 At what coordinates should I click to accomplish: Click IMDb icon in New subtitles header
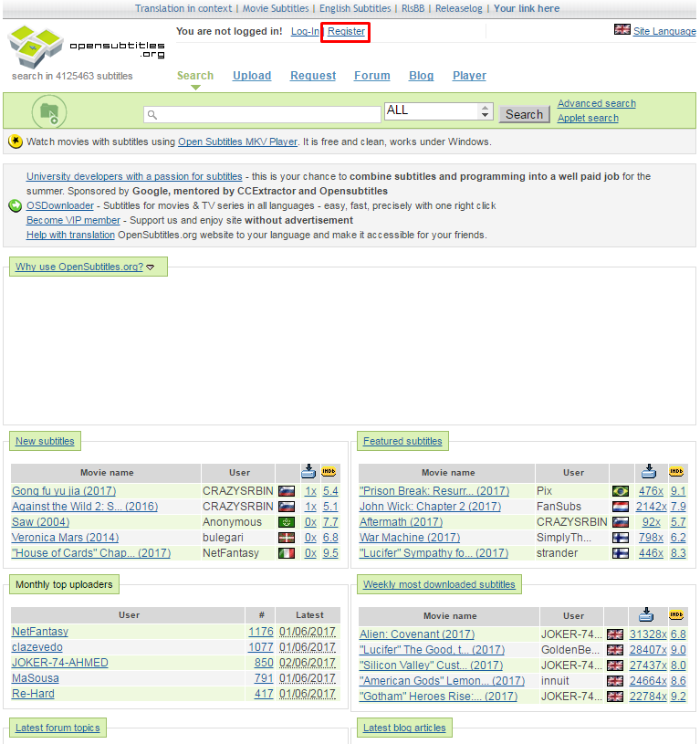coord(329,472)
